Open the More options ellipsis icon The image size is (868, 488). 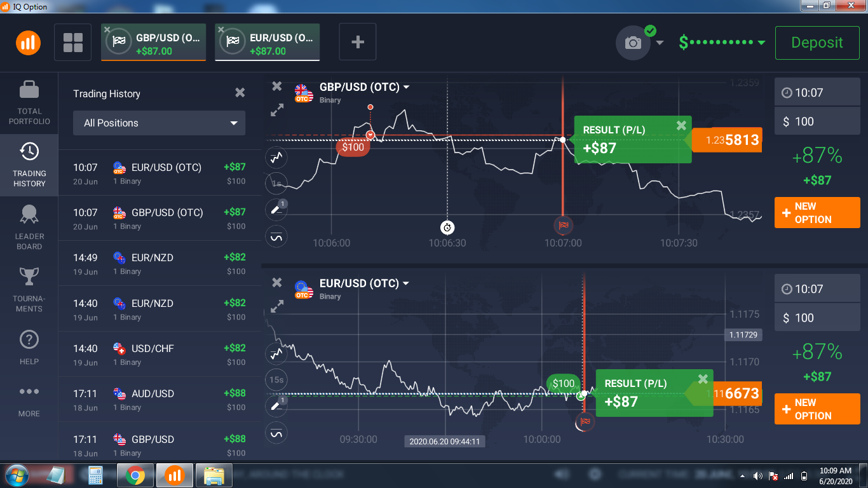tap(29, 392)
